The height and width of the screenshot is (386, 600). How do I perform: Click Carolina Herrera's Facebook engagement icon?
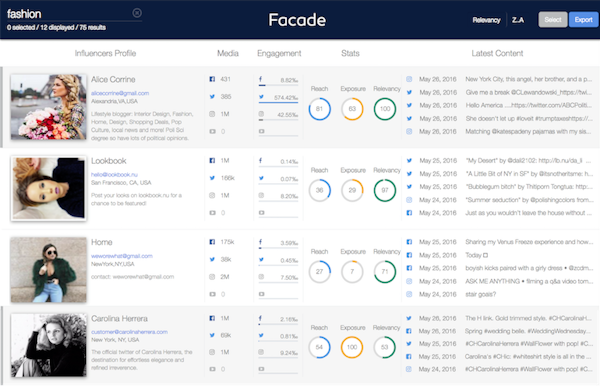click(x=260, y=318)
